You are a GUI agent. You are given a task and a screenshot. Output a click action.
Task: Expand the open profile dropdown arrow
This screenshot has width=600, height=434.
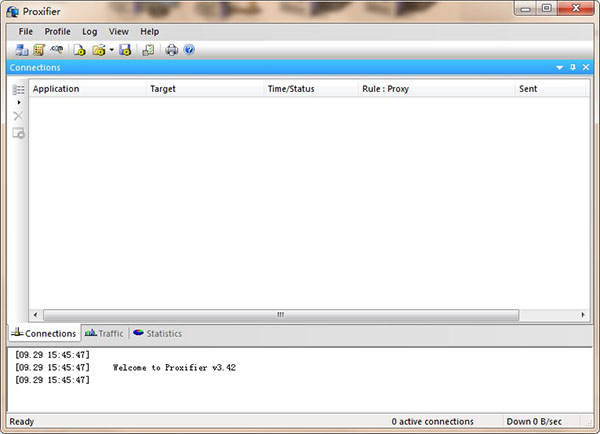pos(112,50)
